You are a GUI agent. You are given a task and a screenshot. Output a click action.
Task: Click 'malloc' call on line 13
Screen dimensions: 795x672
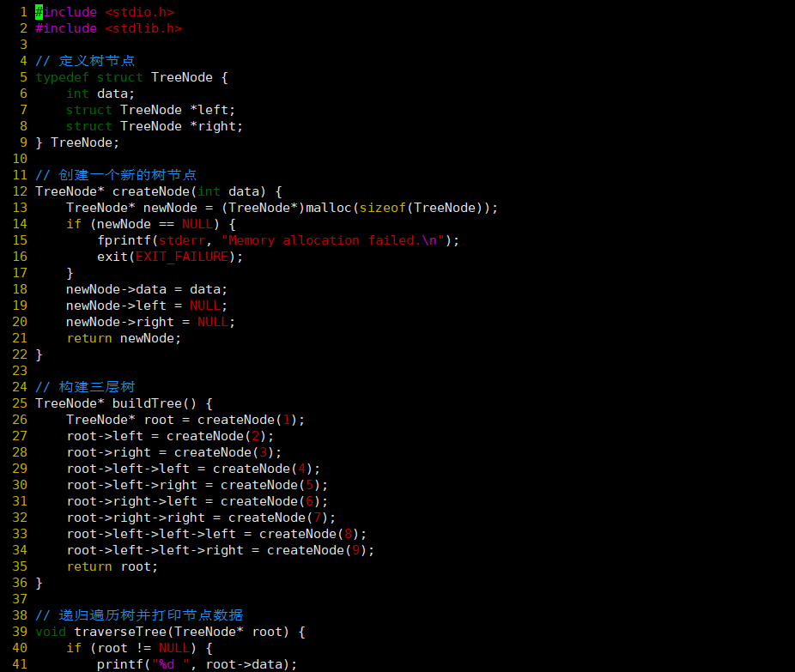click(x=329, y=208)
